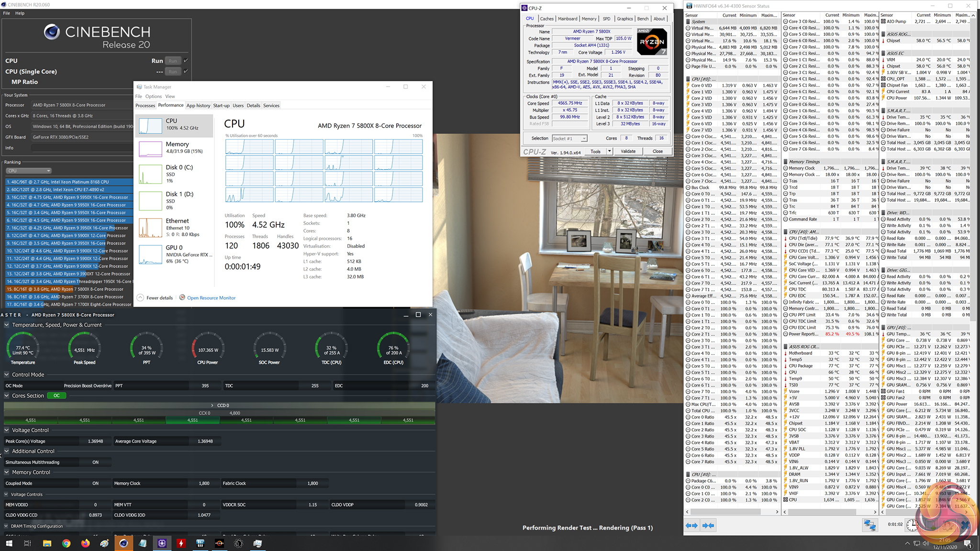Collapse the Control Mode section
980x551 pixels.
pos(7,375)
